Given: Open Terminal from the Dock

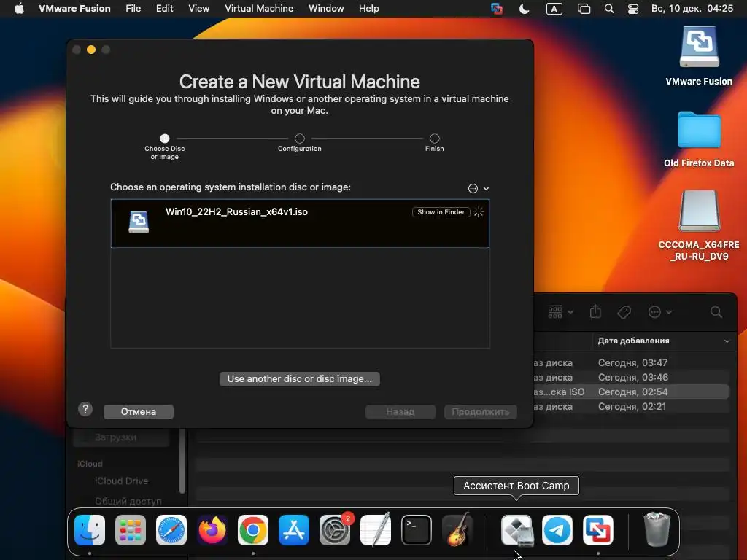Looking at the screenshot, I should 417,530.
